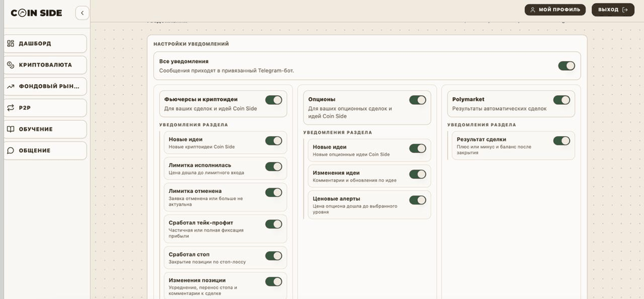644x299 pixels.
Task: Click text 'Частичная или полная фиксация прибыли'
Action: (206, 233)
